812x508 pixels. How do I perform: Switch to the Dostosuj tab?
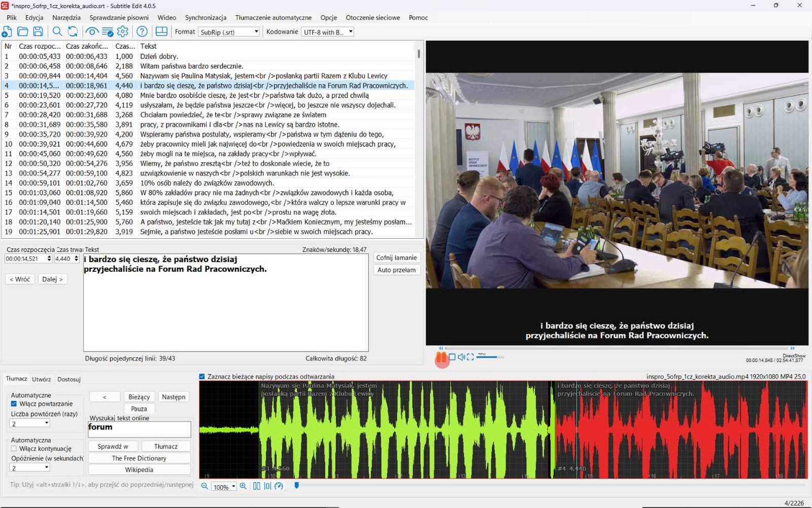(69, 379)
